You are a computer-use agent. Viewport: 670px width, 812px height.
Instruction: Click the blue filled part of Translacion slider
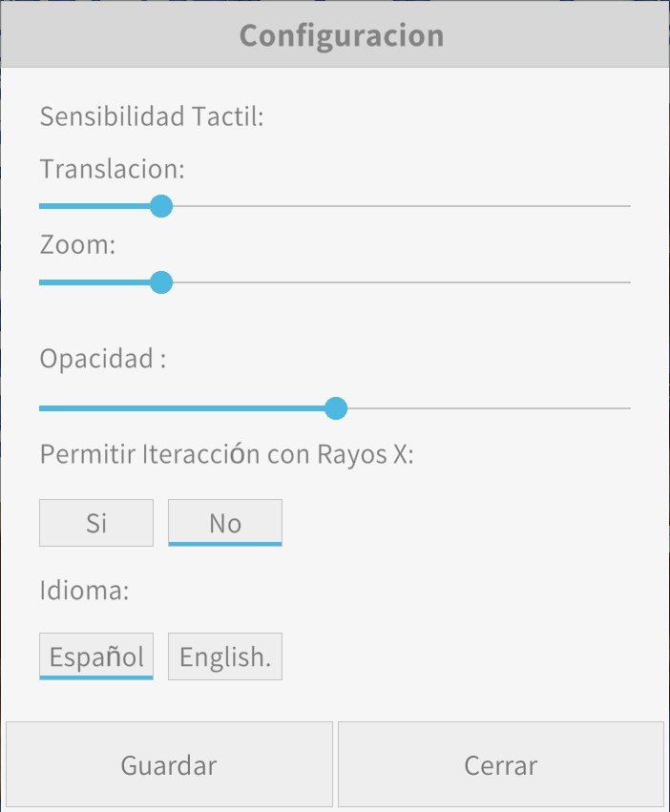pos(95,205)
